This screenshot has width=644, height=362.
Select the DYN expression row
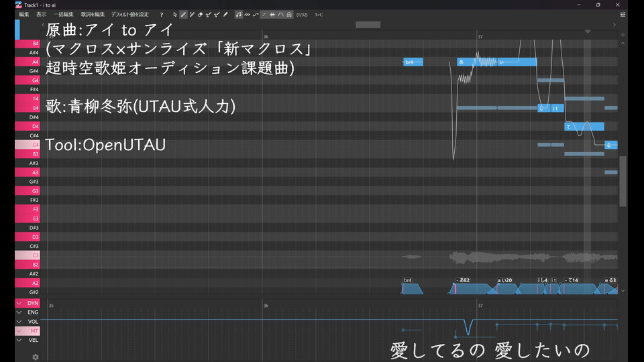28,303
